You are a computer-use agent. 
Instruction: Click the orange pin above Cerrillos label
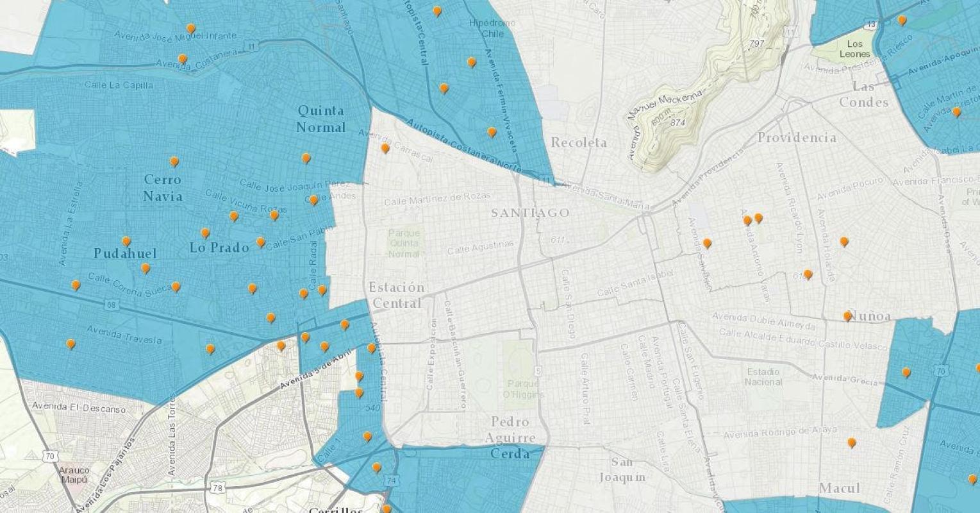[x=386, y=509]
